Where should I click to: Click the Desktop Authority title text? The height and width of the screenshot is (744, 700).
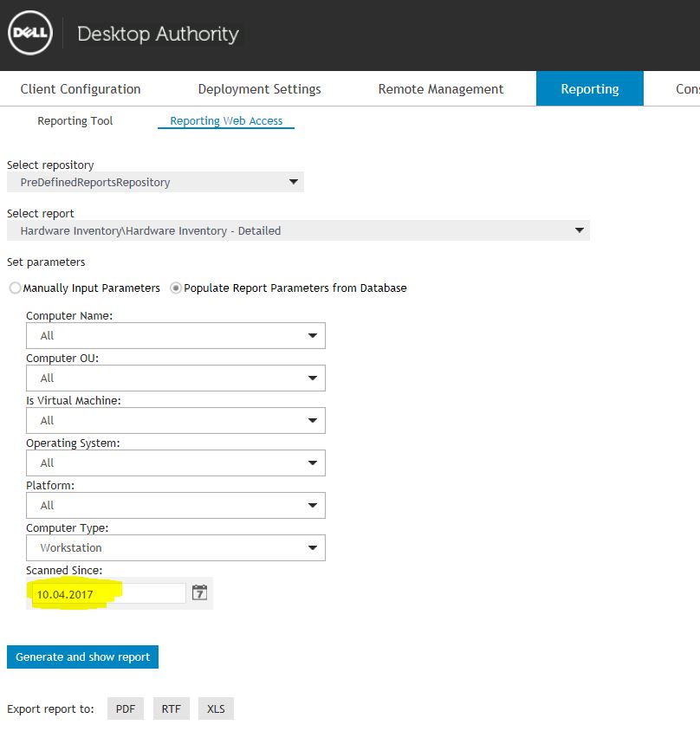(158, 34)
